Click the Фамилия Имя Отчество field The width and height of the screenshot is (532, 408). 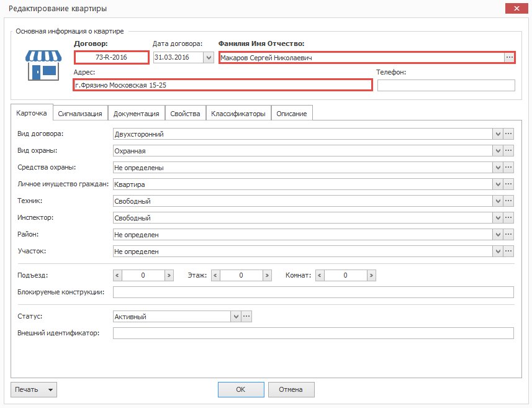(x=362, y=57)
